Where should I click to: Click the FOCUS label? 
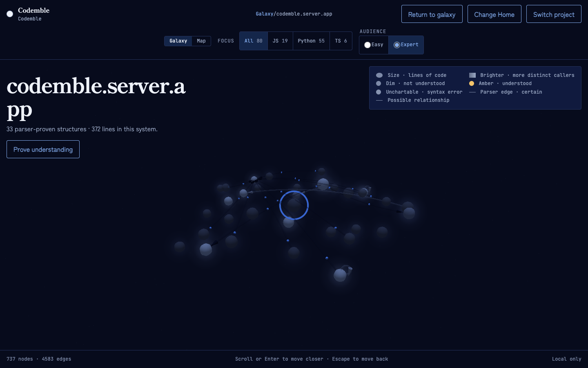226,41
